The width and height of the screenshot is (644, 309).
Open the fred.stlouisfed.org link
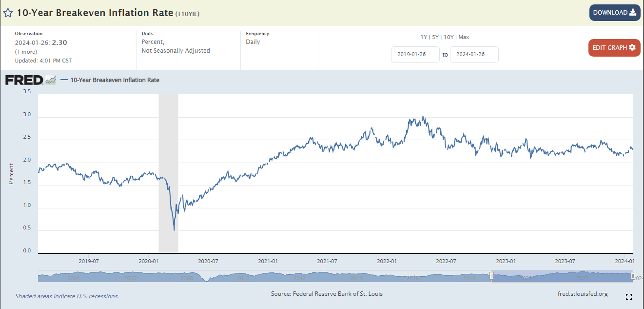[583, 294]
